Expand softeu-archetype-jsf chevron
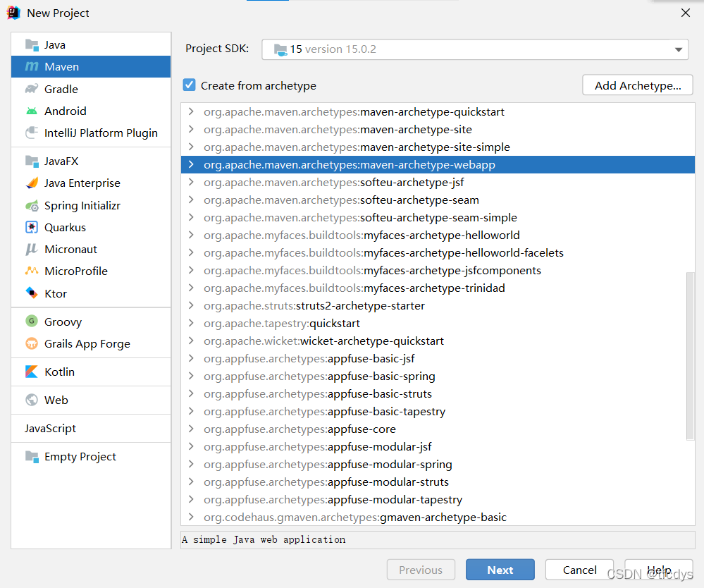 point(191,182)
